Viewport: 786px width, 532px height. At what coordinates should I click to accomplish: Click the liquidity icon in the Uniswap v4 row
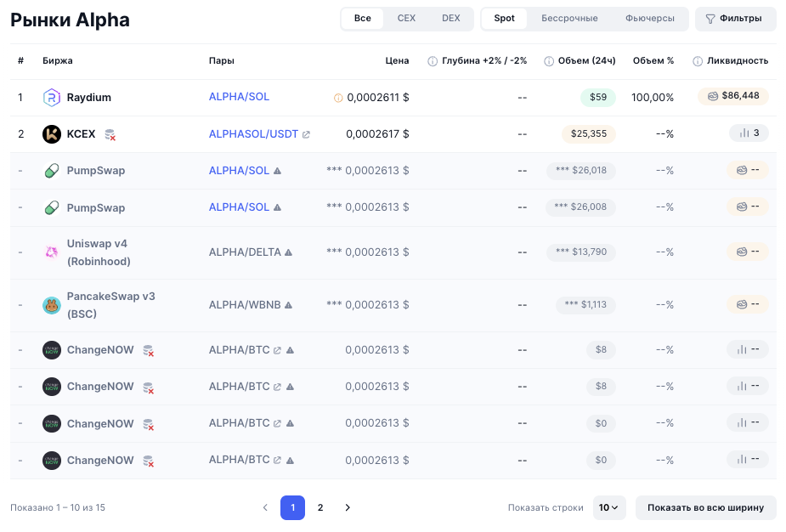[742, 252]
